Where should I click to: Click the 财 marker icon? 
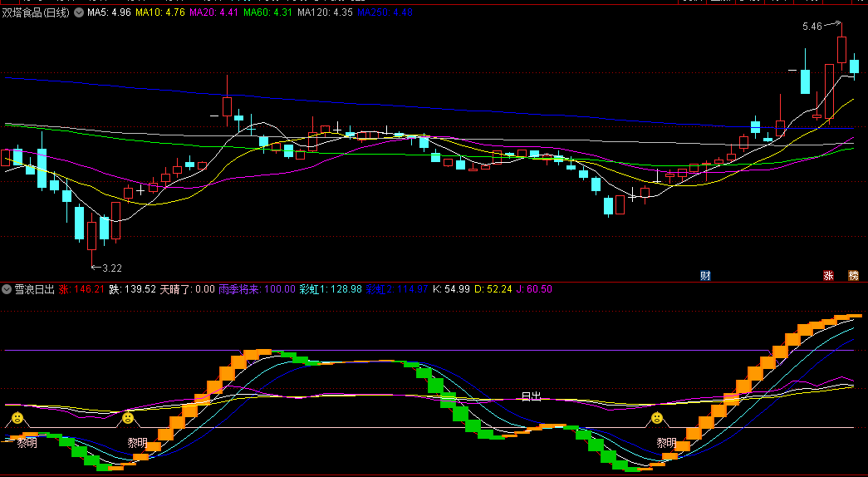point(705,276)
